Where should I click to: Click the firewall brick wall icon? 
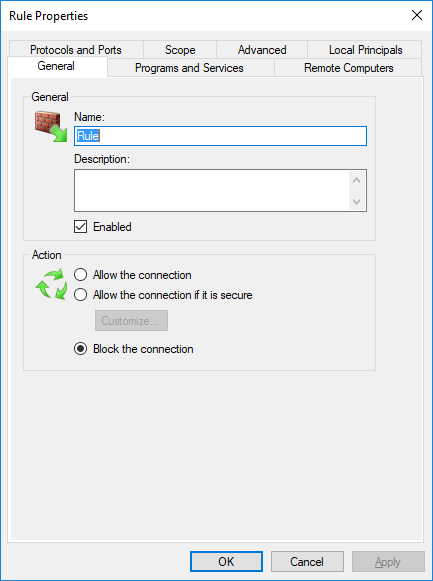(x=51, y=126)
